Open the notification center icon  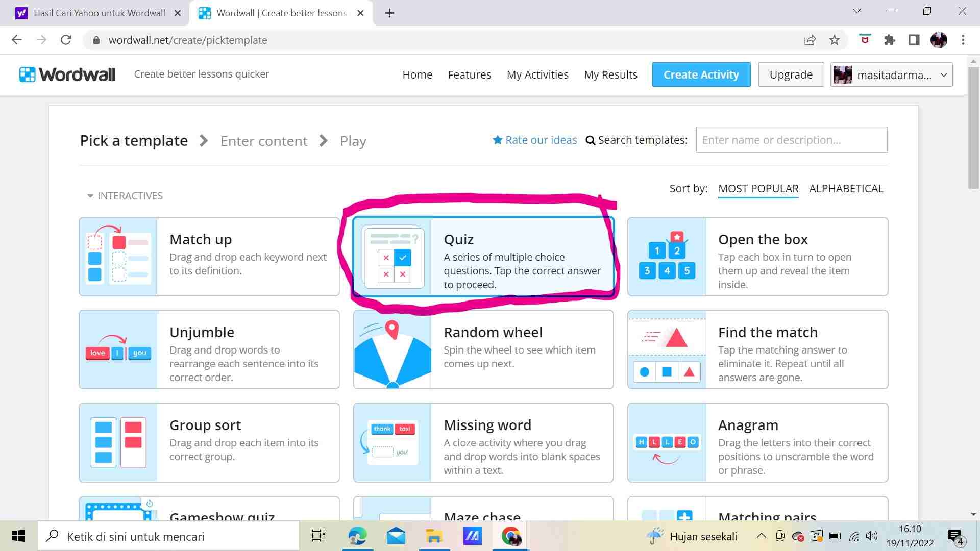click(955, 537)
